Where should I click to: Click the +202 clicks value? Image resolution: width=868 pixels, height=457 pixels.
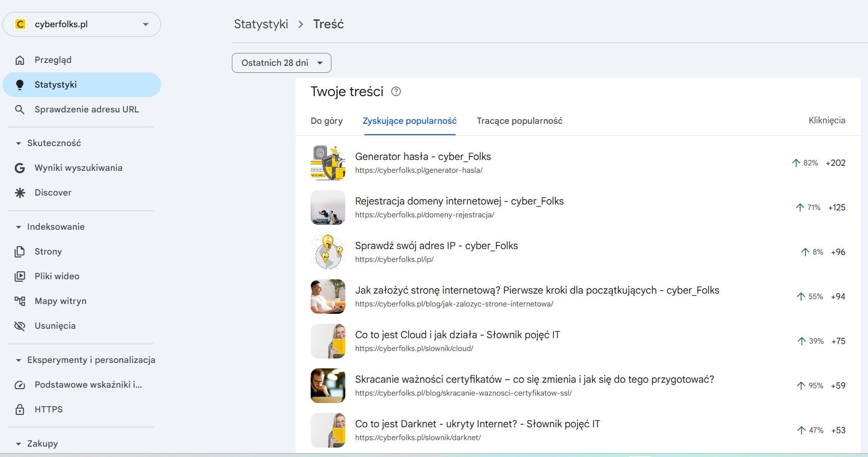click(836, 163)
